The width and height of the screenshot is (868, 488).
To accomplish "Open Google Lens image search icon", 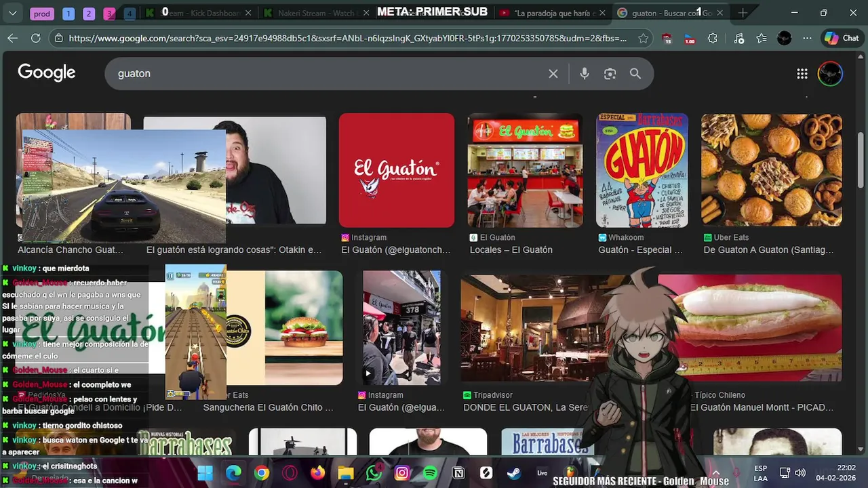I will [610, 73].
